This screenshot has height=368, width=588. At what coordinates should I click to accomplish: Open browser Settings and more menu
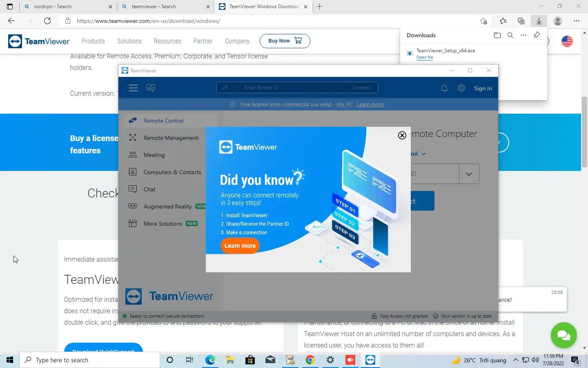tap(577, 21)
